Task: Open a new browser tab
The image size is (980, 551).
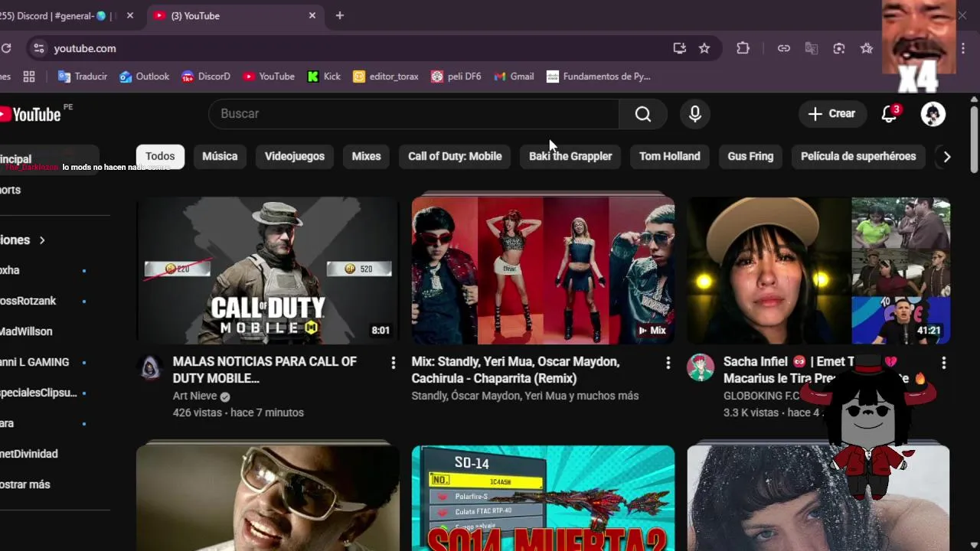Action: (x=340, y=15)
